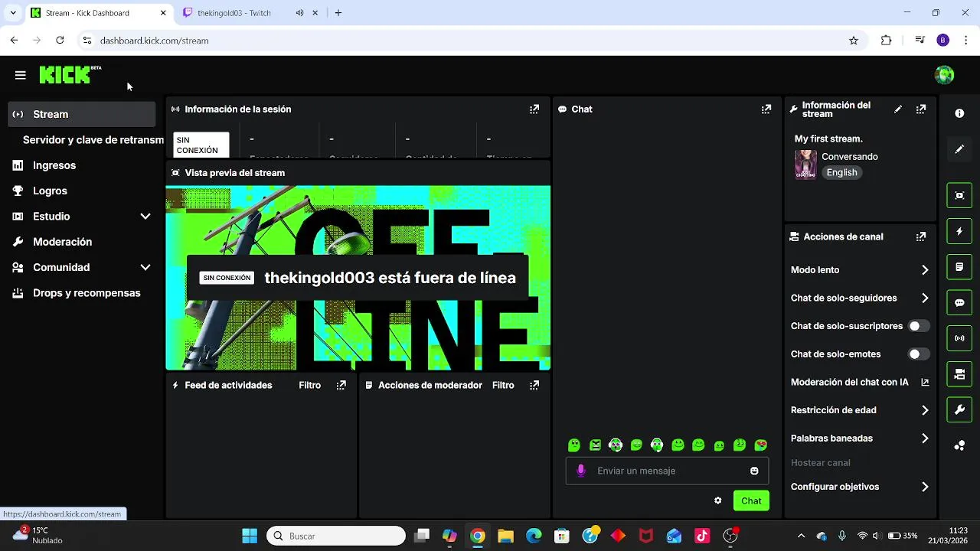
Task: Toggle stream info wrench panel in right sidebar
Action: click(x=959, y=410)
